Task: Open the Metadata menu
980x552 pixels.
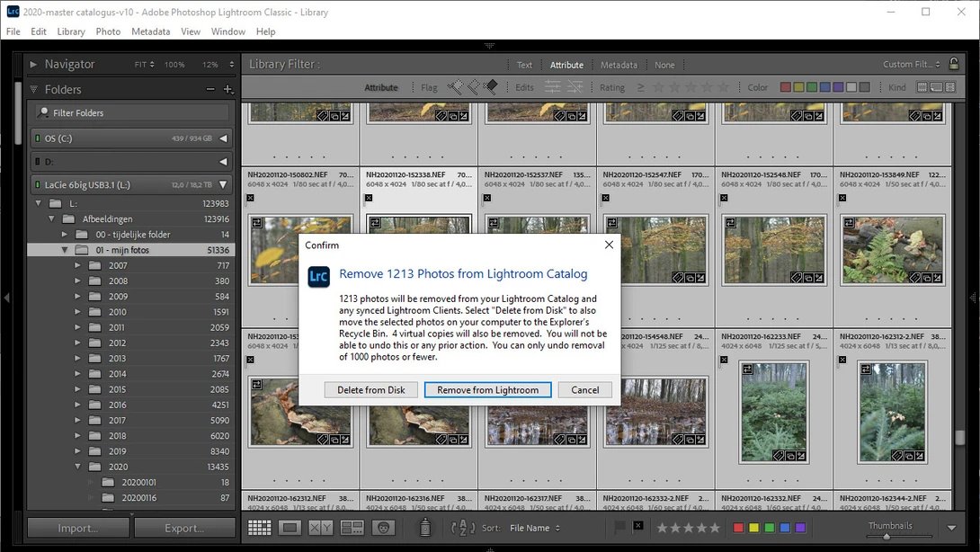Action: [x=151, y=31]
